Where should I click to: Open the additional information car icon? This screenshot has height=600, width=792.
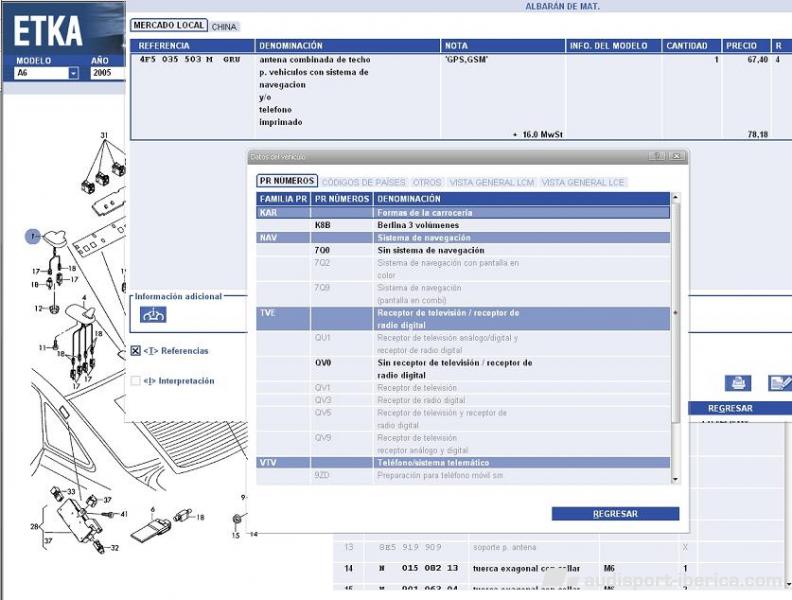click(153, 315)
